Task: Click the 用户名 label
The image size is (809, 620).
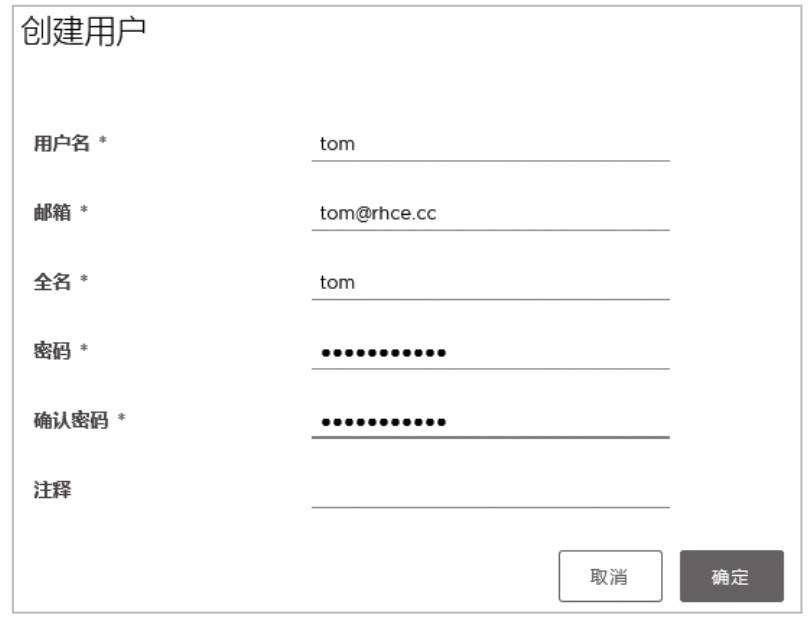Action: pyautogui.click(x=61, y=143)
